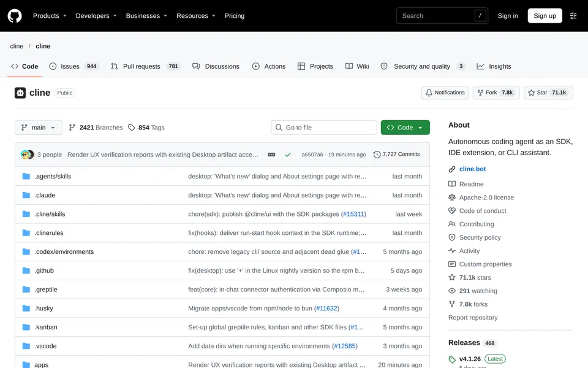Click the branches icon beside 2421 Branches
This screenshot has width=588, height=368.
(72, 128)
